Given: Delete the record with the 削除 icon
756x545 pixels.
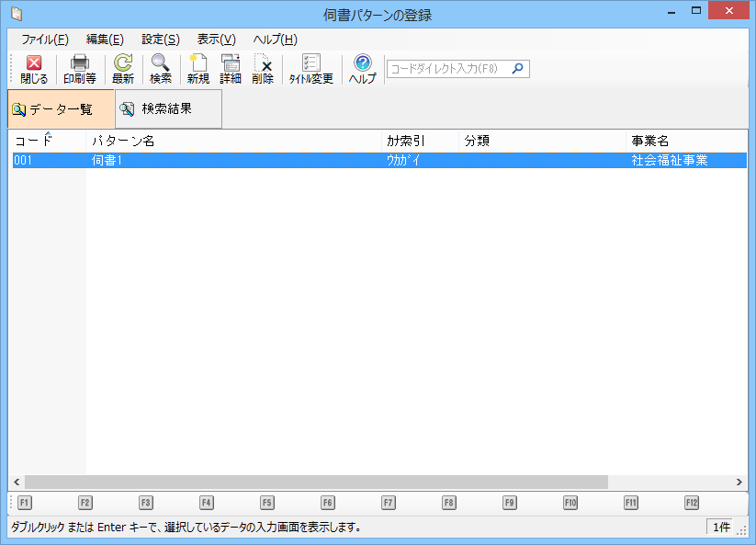Looking at the screenshot, I should pos(263,69).
